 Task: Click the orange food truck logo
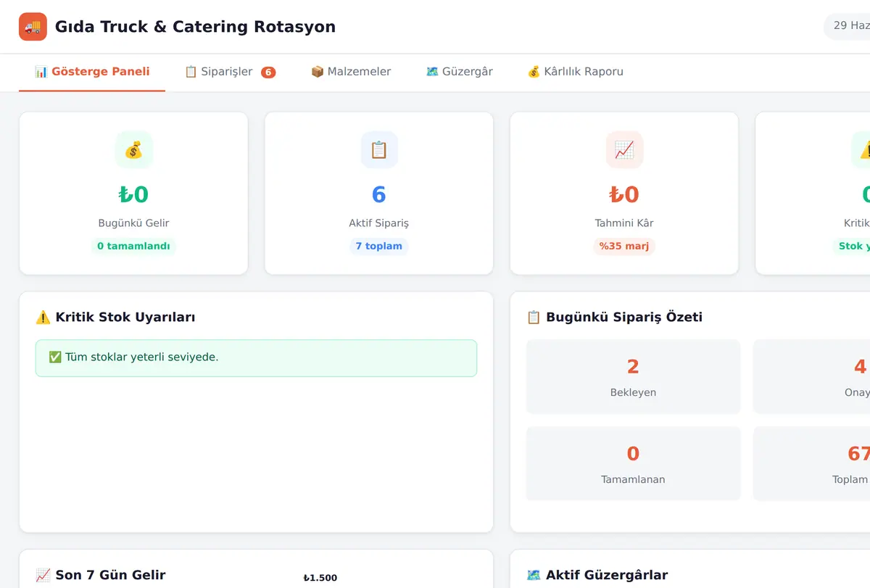pos(33,27)
